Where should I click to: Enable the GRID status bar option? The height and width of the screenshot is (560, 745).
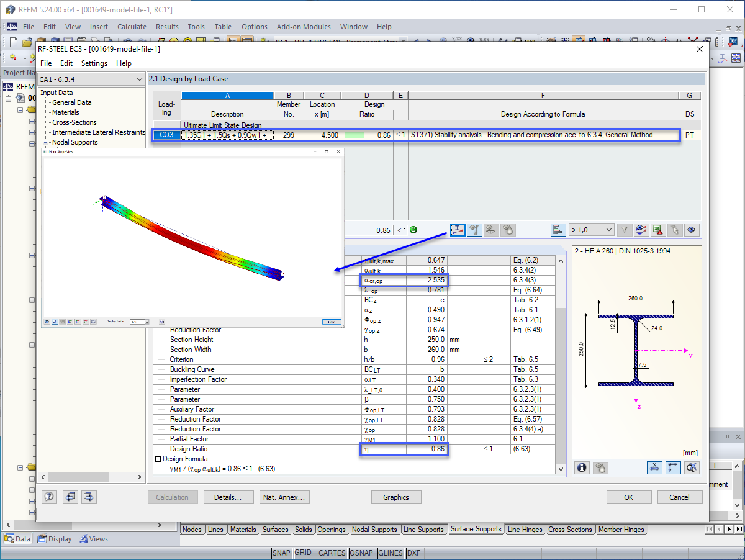click(x=304, y=553)
